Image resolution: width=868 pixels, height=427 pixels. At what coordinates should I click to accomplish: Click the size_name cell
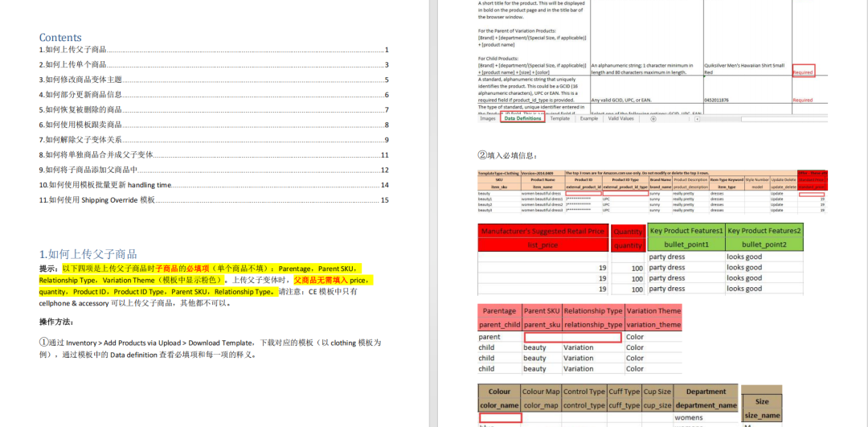[762, 416]
